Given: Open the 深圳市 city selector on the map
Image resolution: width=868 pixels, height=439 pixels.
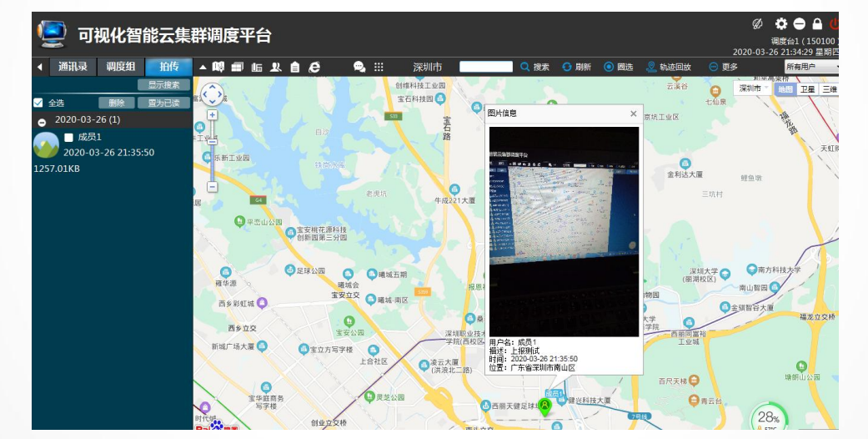Looking at the screenshot, I should (753, 88).
